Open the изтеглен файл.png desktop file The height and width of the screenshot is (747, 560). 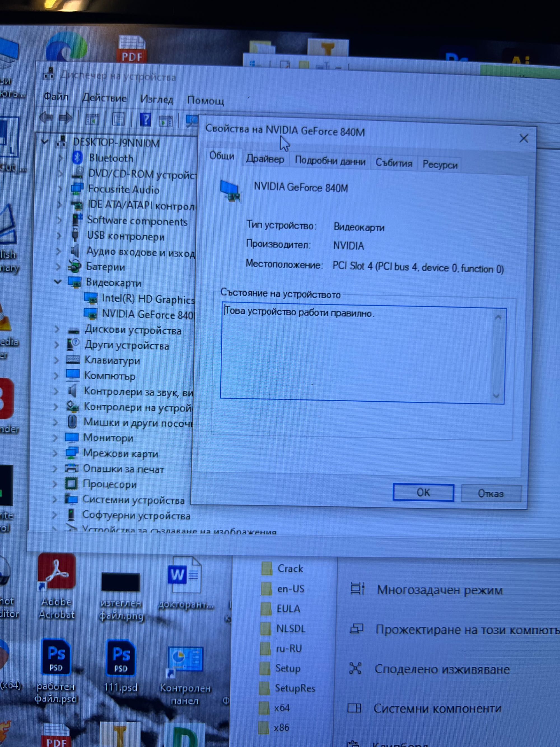[121, 596]
